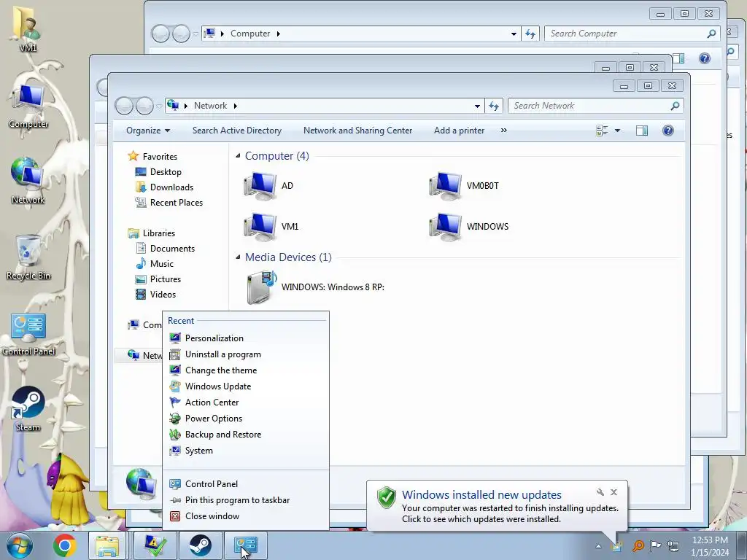Click the search magnifier in Search Network box
The height and width of the screenshot is (560, 747).
pyautogui.click(x=675, y=106)
